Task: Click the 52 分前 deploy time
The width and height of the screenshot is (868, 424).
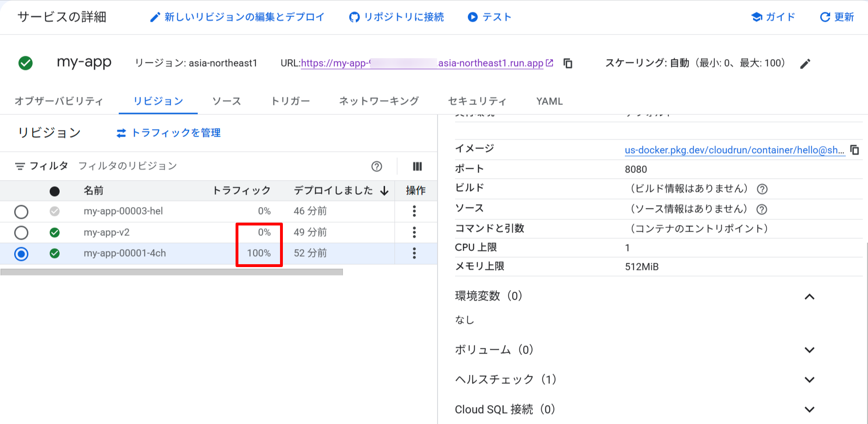Action: tap(310, 253)
